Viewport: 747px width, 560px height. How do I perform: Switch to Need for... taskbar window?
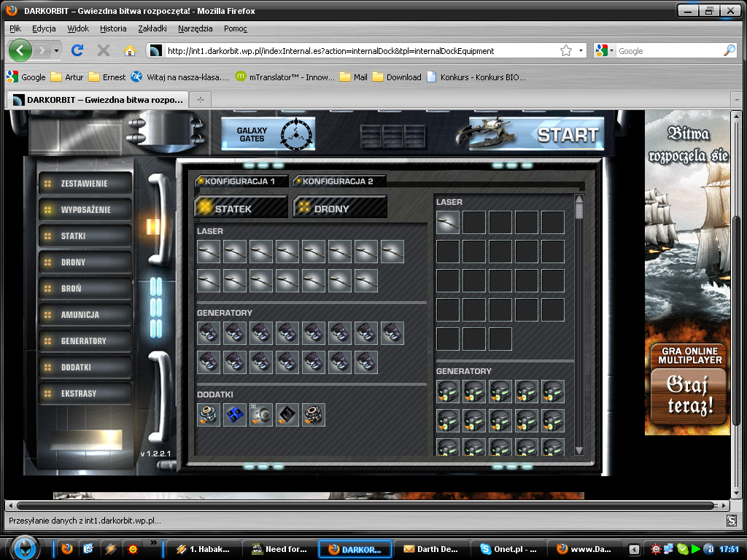(279, 549)
